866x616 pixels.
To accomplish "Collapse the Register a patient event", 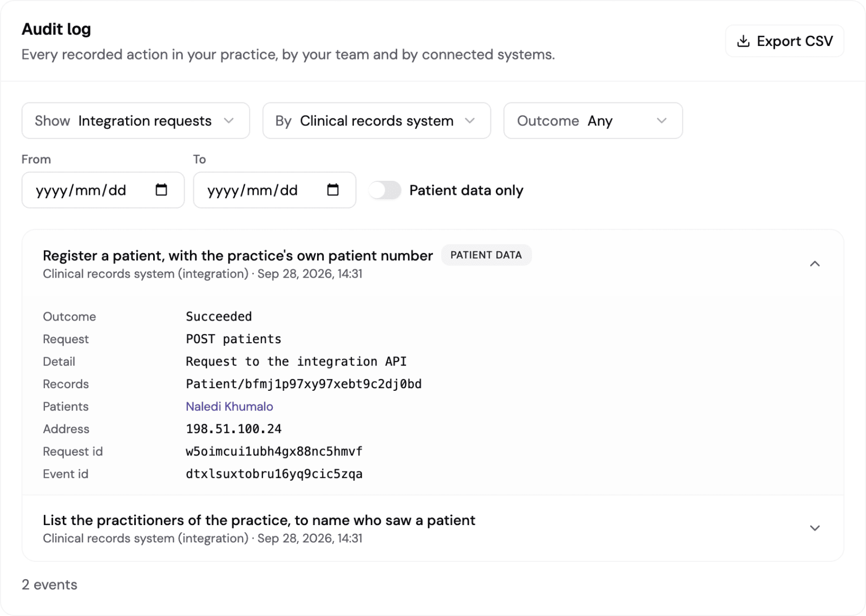I will [x=815, y=264].
